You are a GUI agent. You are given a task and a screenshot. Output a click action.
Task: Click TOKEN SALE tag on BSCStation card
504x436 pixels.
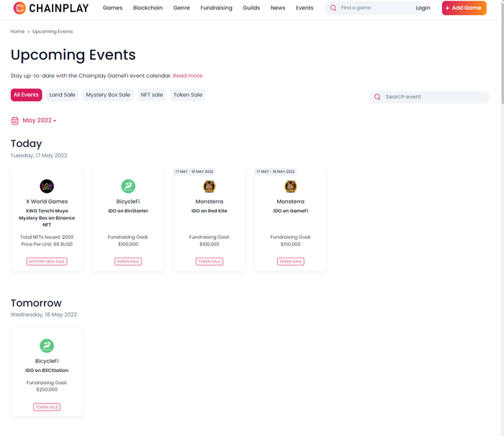pos(47,407)
